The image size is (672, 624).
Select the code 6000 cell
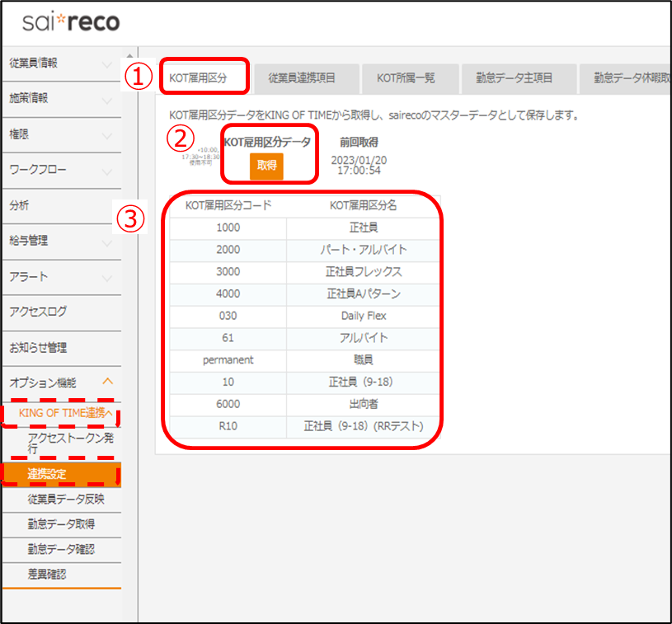pos(228,405)
